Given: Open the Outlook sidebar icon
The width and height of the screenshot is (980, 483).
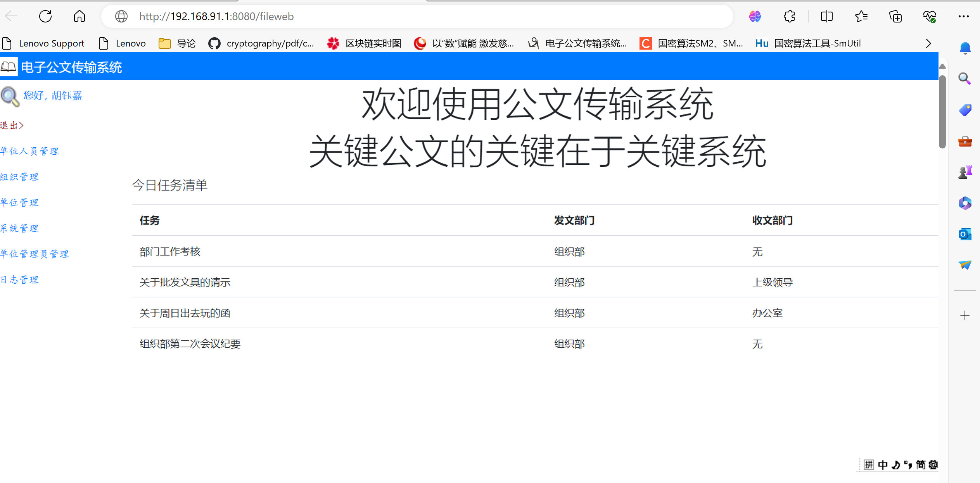Looking at the screenshot, I should click(x=965, y=234).
